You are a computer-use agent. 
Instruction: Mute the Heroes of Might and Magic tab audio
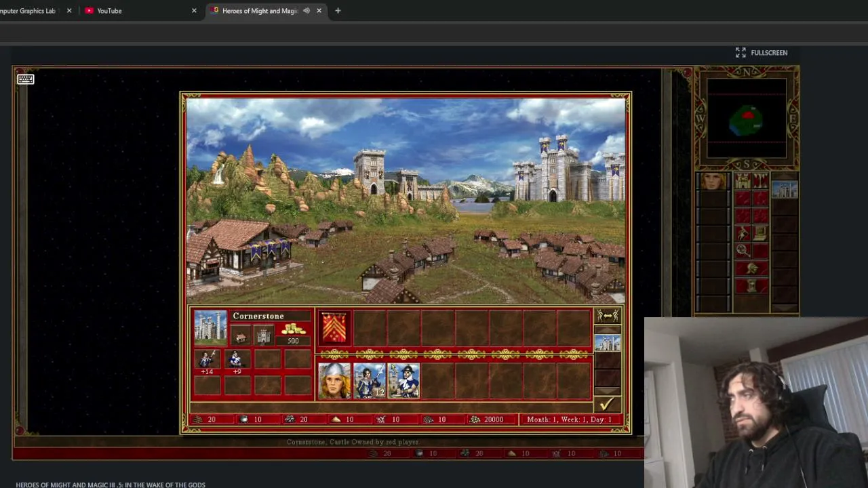point(307,11)
